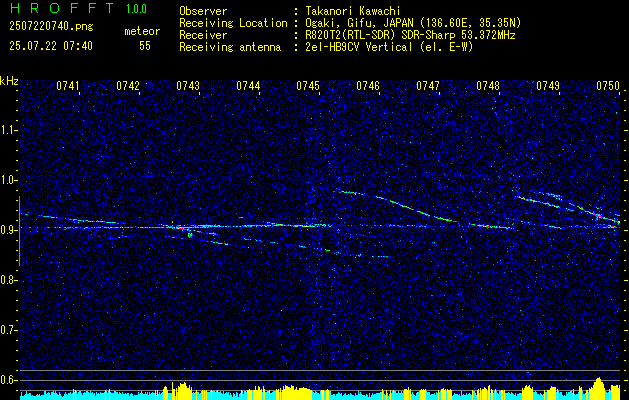Click time marker 0748
The height and width of the screenshot is (400, 629).
click(488, 86)
